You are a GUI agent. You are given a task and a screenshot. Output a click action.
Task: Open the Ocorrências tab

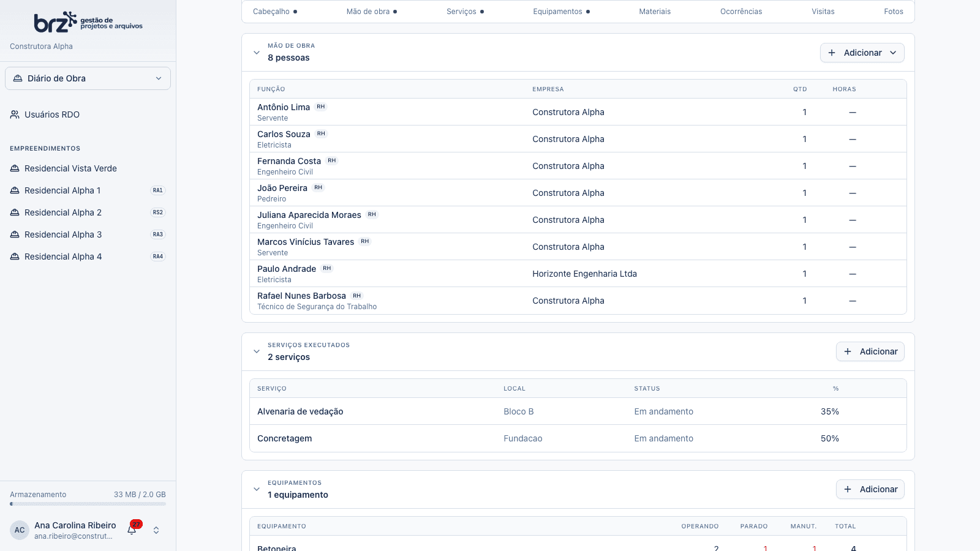tap(741, 12)
